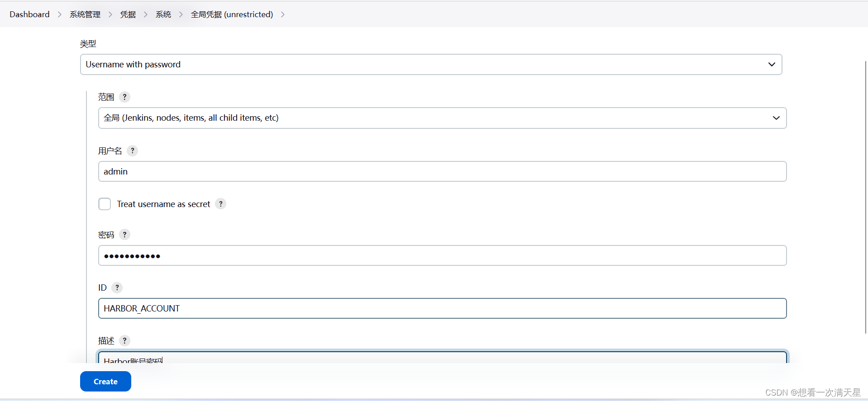The image size is (868, 401).
Task: Click the page vertical scrollbar
Action: (x=866, y=197)
